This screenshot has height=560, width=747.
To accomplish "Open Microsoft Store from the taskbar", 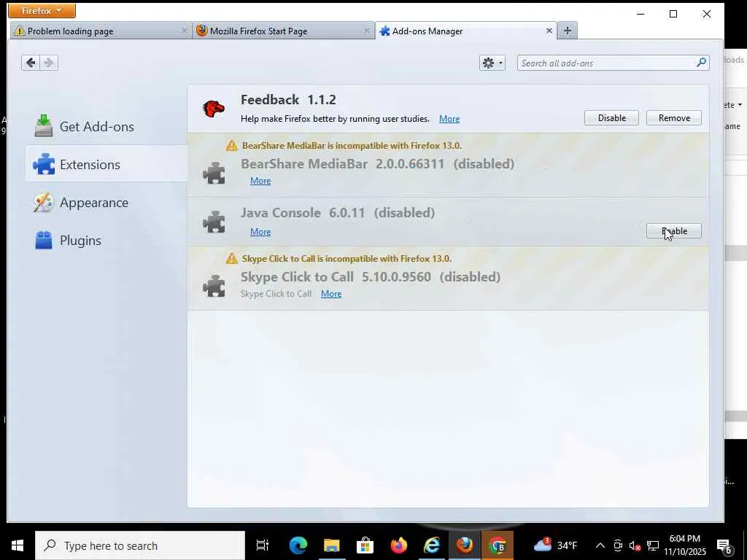I will click(x=365, y=545).
